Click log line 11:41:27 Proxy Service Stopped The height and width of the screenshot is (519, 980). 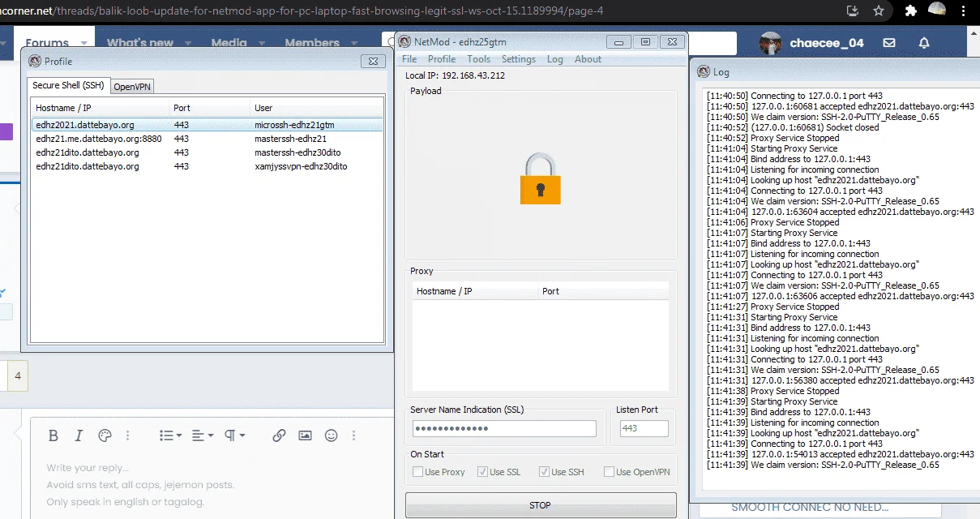tap(773, 307)
